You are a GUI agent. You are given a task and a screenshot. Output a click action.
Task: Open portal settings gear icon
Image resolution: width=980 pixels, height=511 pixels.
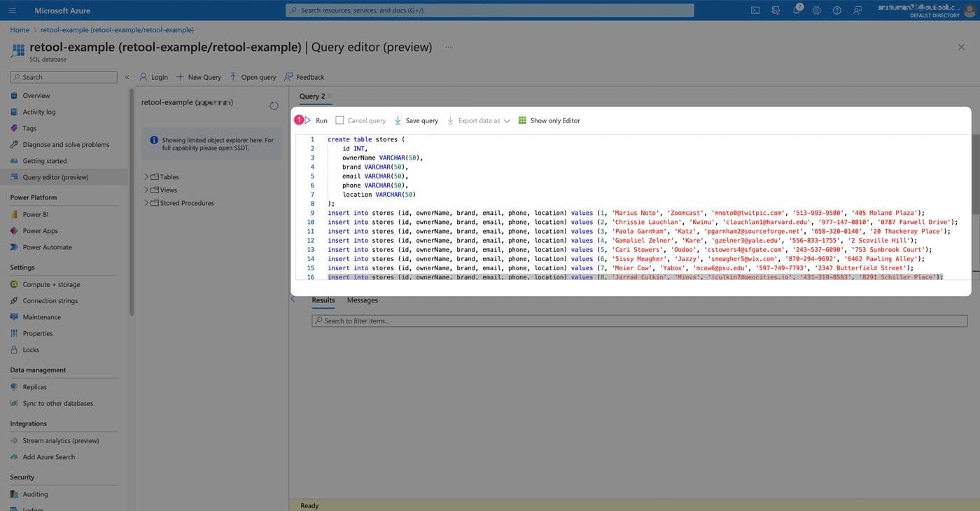click(816, 10)
